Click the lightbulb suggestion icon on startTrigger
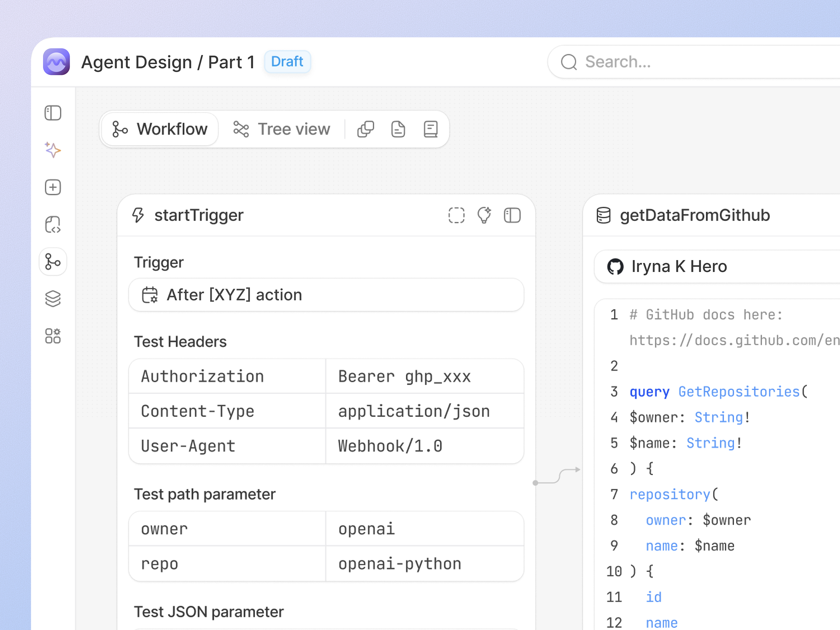This screenshot has height=630, width=840. pyautogui.click(x=484, y=215)
